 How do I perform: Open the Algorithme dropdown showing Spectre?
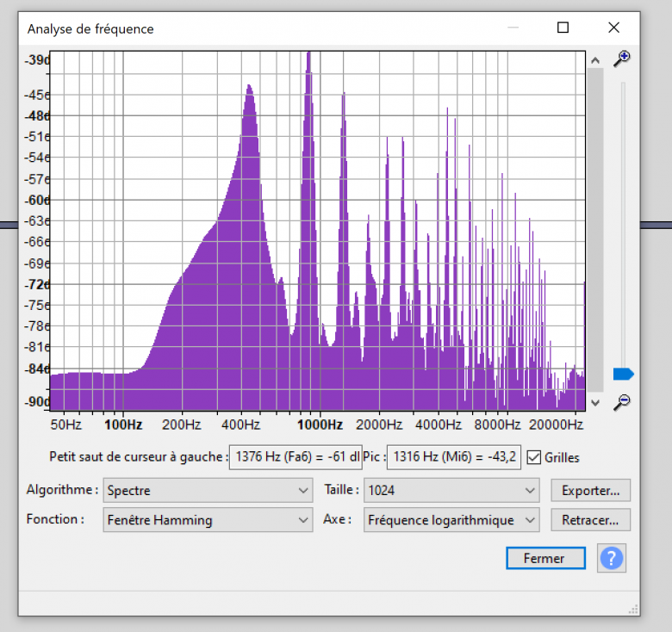(208, 491)
